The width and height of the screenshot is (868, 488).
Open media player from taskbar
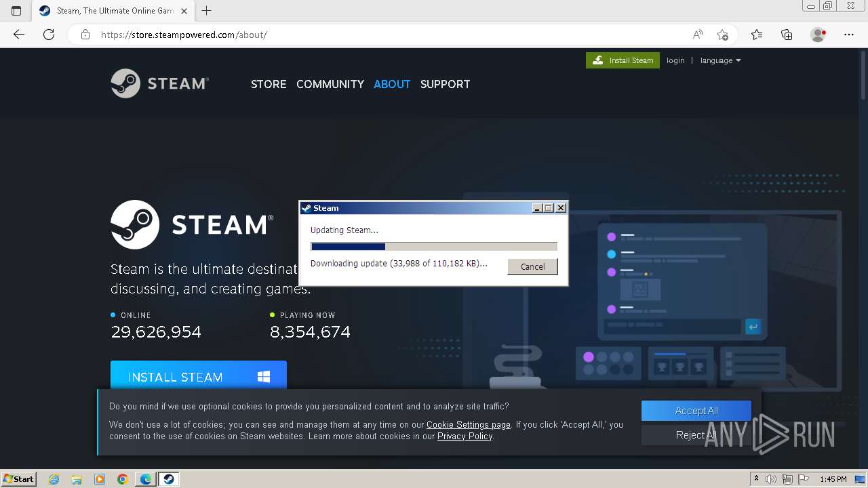point(100,479)
